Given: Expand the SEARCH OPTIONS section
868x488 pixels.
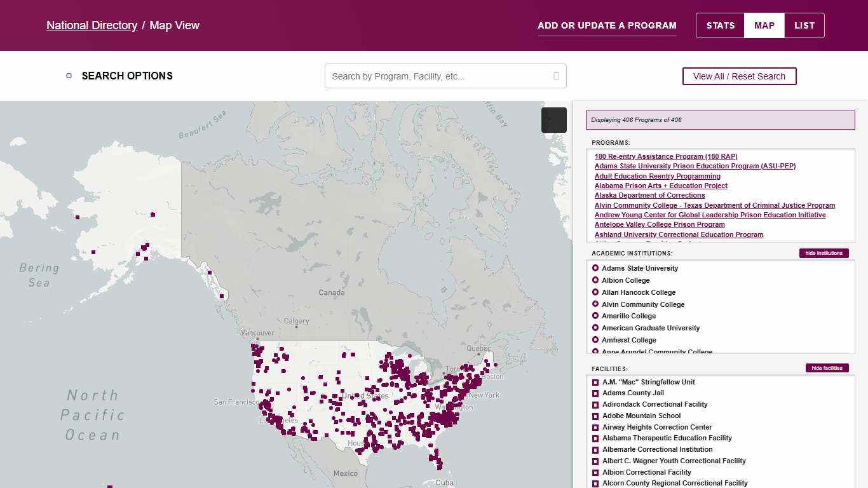Looking at the screenshot, I should click(x=127, y=76).
